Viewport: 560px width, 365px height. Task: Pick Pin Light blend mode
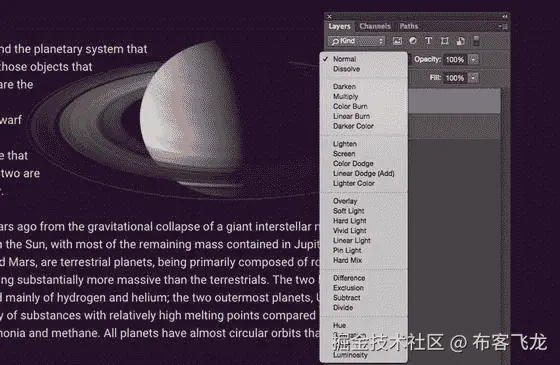click(364, 250)
